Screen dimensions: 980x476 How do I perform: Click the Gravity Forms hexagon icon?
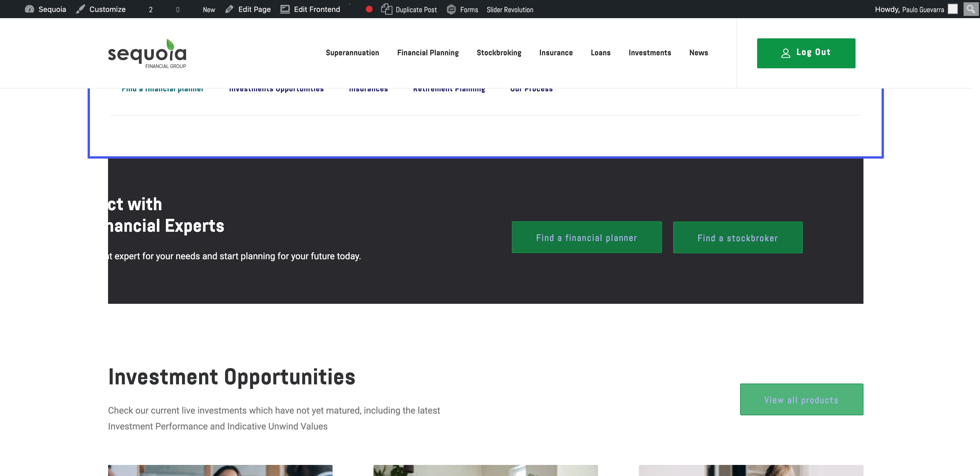451,9
